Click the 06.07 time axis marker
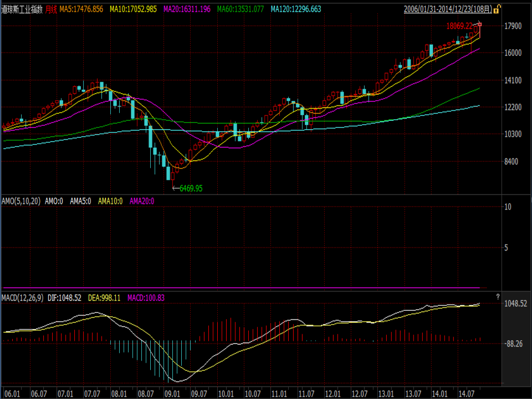This screenshot has width=532, height=399. tap(39, 394)
